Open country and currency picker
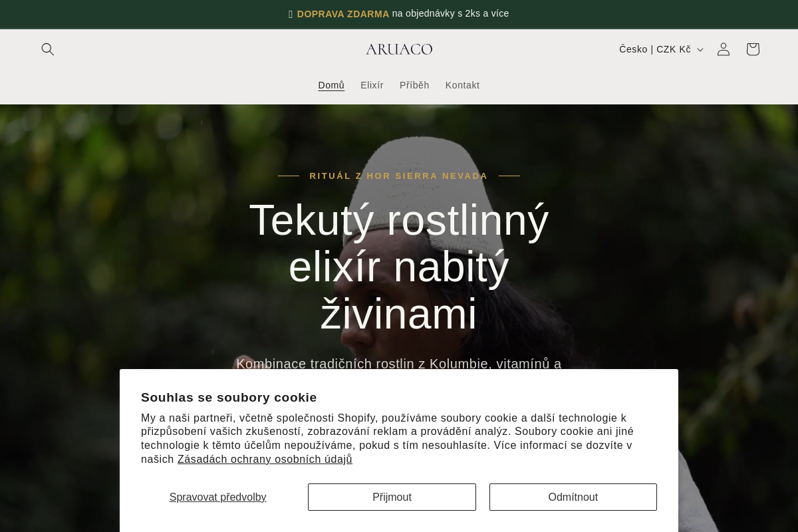This screenshot has width=798, height=532. (660, 49)
